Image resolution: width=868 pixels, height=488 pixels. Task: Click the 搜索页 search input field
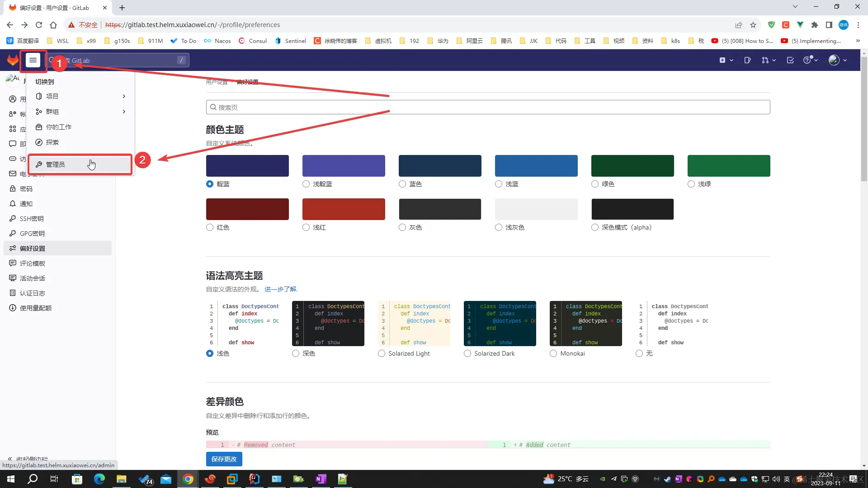pyautogui.click(x=488, y=108)
